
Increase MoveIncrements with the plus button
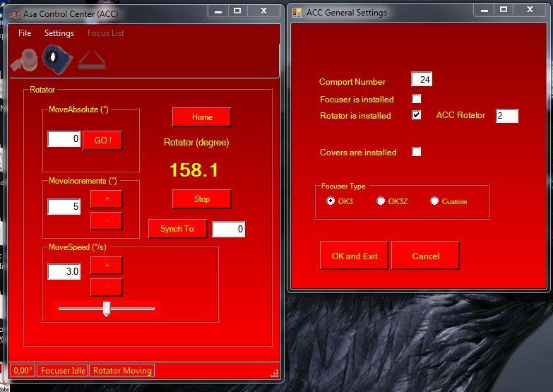(107, 199)
